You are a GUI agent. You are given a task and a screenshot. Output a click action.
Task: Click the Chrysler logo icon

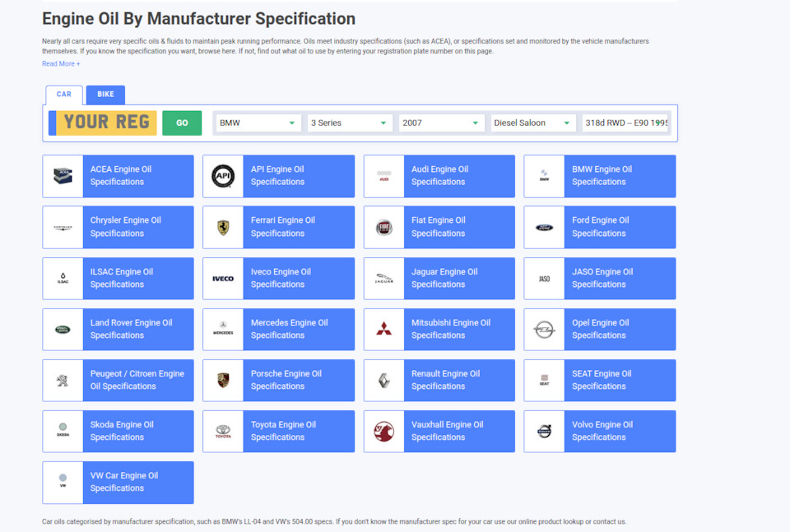pyautogui.click(x=63, y=228)
